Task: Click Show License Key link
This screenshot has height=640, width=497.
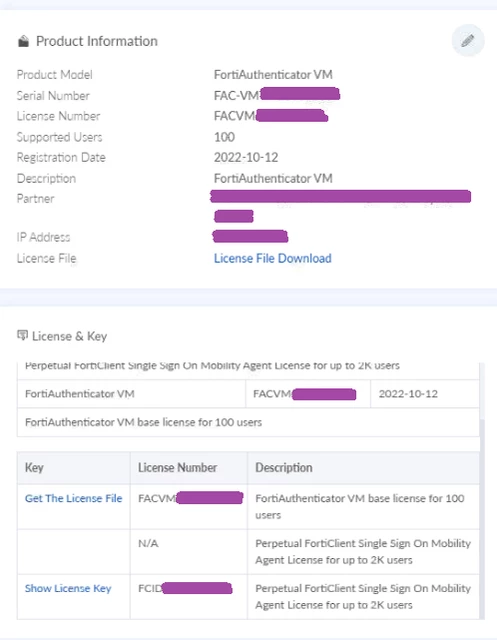Action: point(68,588)
